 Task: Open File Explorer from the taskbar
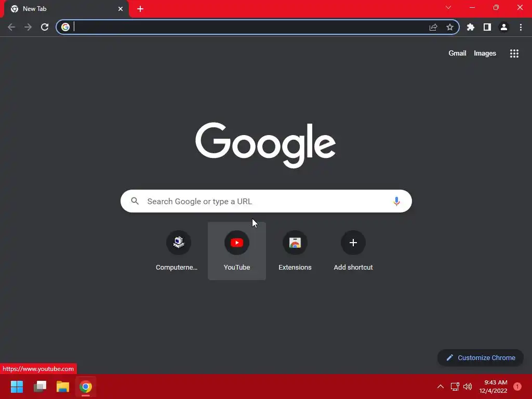(x=63, y=387)
